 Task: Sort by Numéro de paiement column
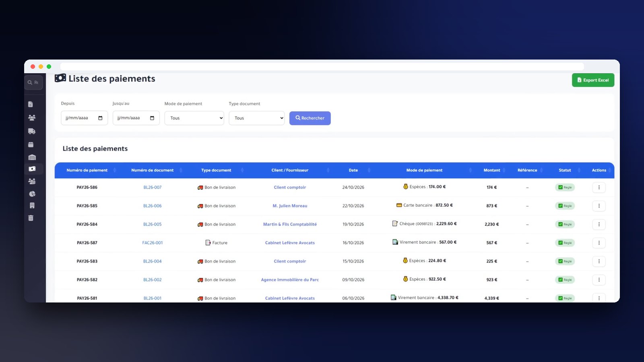click(87, 170)
